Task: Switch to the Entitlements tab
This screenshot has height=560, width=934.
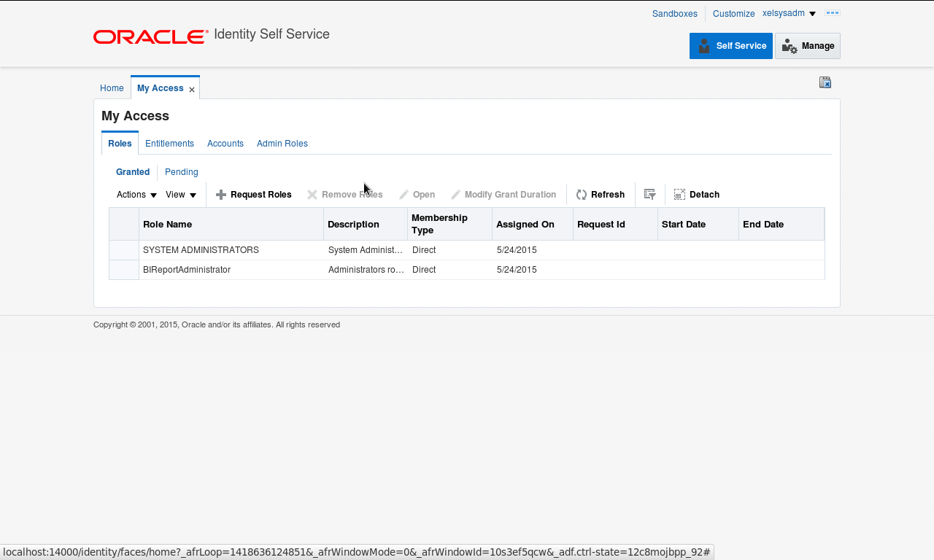Action: click(169, 144)
